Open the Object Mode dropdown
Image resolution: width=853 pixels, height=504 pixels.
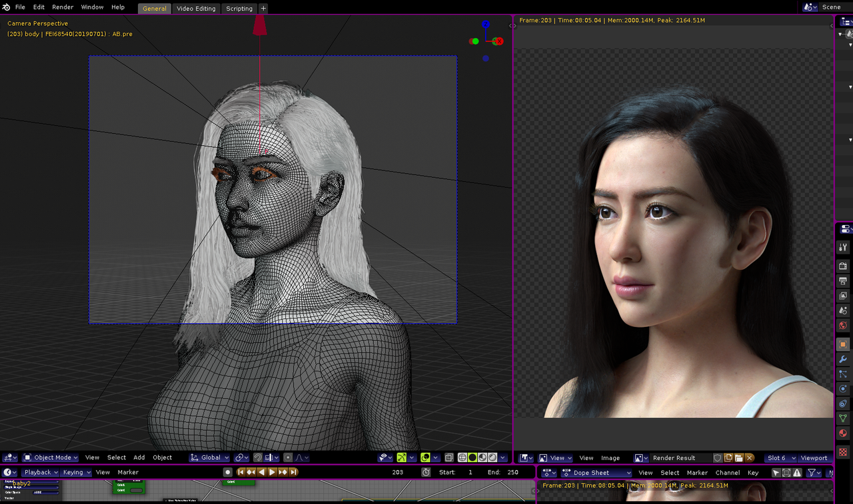coord(51,457)
